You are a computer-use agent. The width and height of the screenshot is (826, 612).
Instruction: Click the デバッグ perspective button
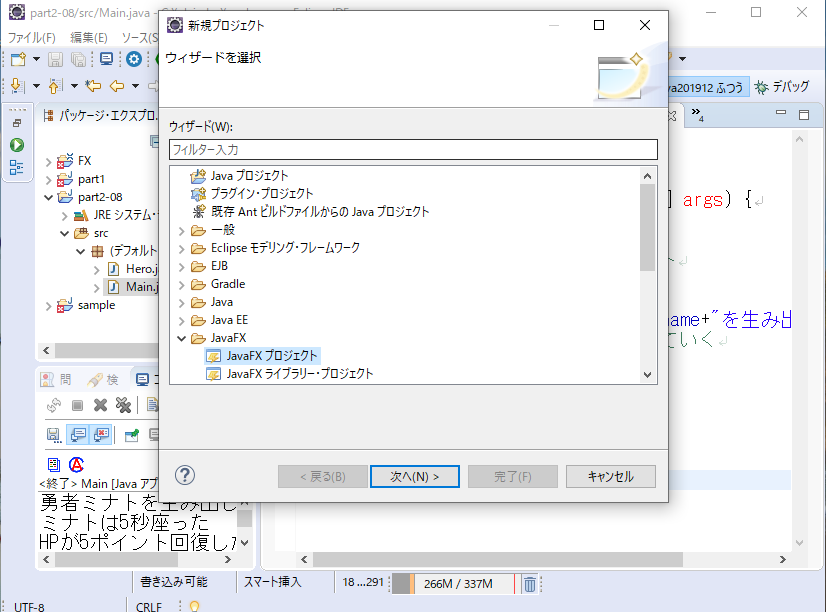(x=782, y=87)
